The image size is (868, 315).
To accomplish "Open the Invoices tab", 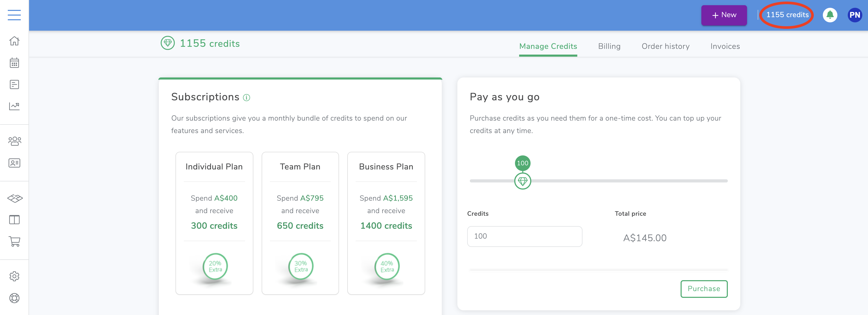I will point(725,47).
